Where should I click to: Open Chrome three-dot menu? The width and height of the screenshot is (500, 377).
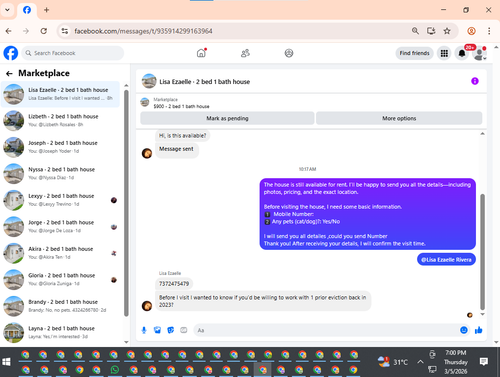coord(489,31)
